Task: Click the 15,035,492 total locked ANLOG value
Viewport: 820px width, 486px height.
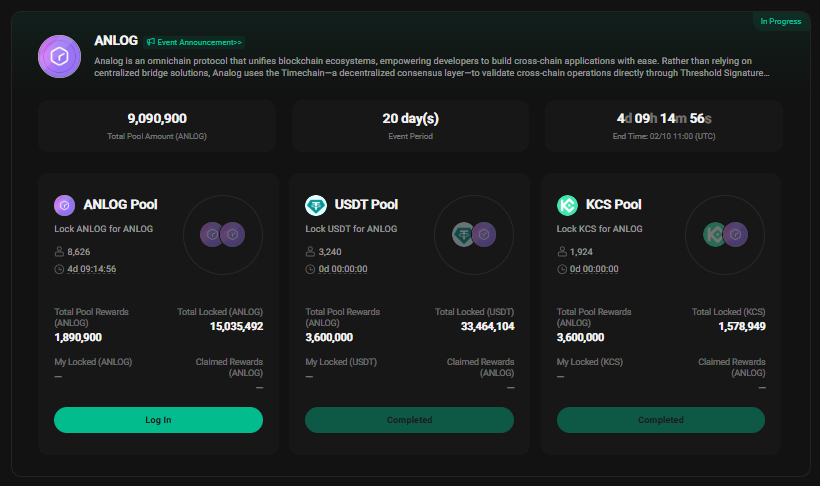Action: click(x=236, y=326)
